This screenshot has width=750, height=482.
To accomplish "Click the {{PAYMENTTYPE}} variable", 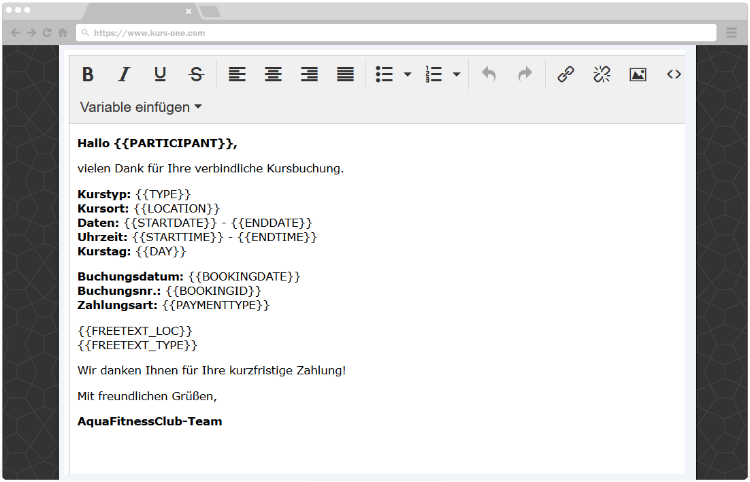I will pos(216,305).
